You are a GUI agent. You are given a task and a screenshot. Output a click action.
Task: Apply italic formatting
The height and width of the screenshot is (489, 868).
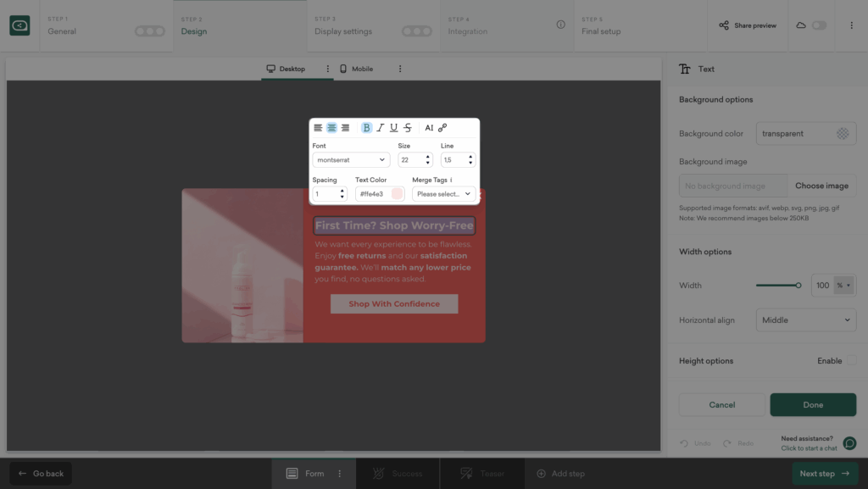point(380,128)
